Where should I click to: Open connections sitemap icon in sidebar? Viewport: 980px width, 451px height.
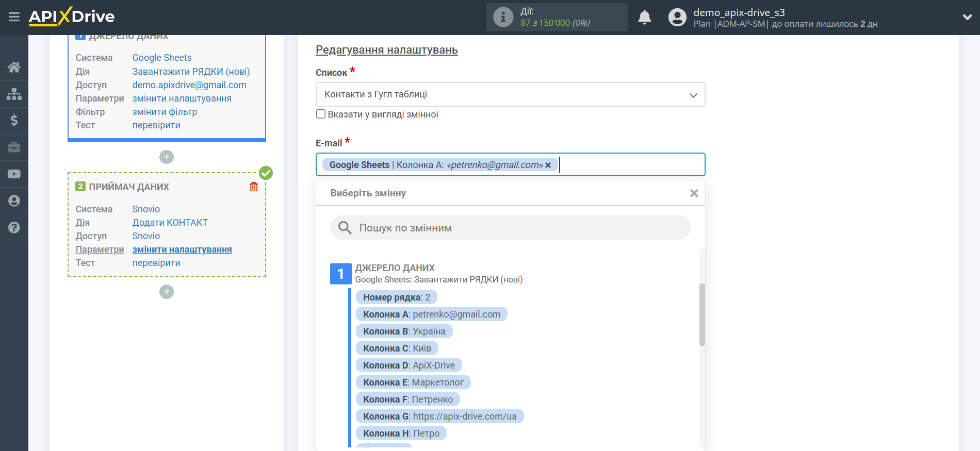click(14, 94)
